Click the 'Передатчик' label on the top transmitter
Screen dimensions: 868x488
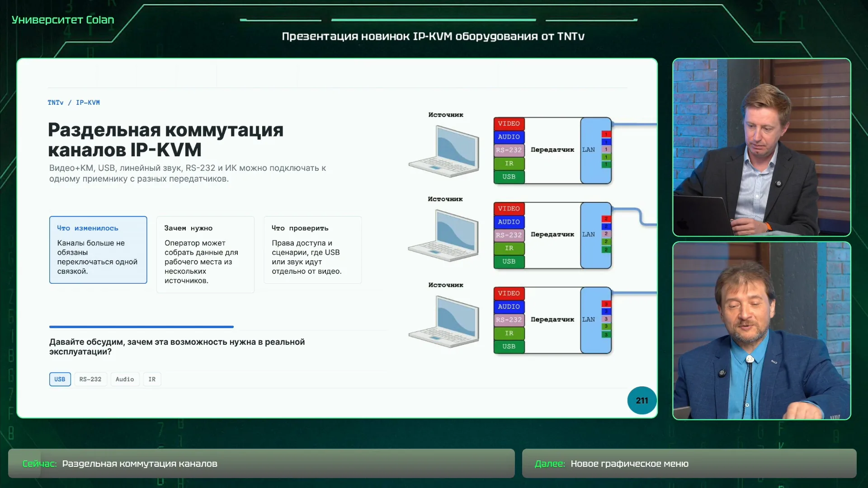click(x=552, y=150)
